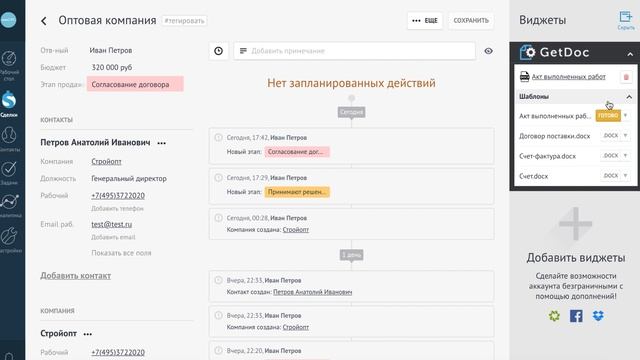Click the print icon beside Акт выполненных работ
Screen dimensions: 640x360
click(x=524, y=76)
